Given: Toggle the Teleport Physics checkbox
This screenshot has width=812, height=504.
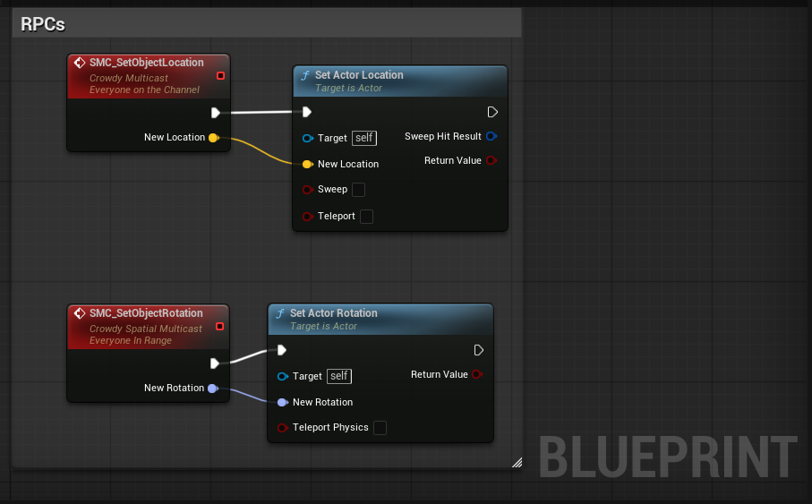Looking at the screenshot, I should [x=380, y=428].
